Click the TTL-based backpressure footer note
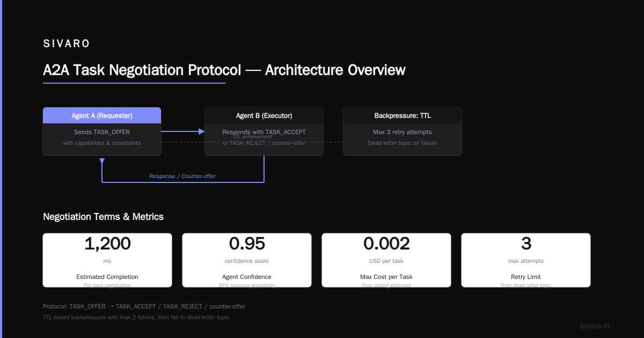Image resolution: width=644 pixels, height=338 pixels. tap(136, 317)
